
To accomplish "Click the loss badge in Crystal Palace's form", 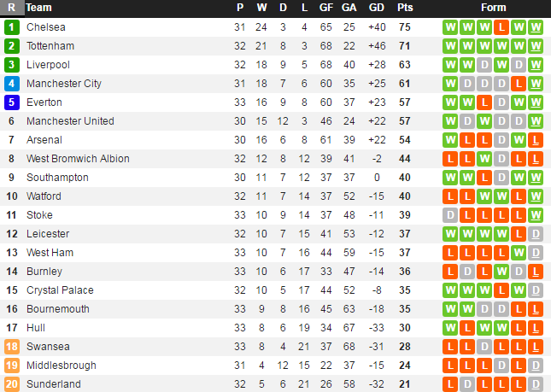I will click(501, 290).
